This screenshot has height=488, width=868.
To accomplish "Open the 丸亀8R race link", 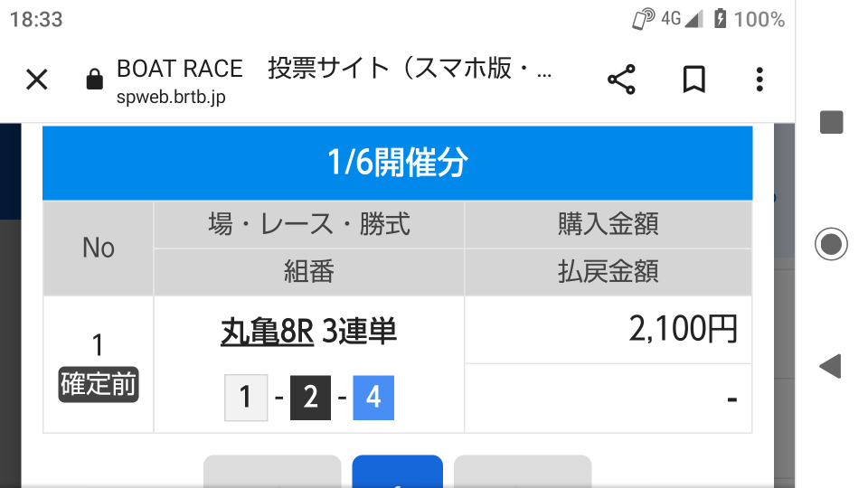I will click(267, 332).
